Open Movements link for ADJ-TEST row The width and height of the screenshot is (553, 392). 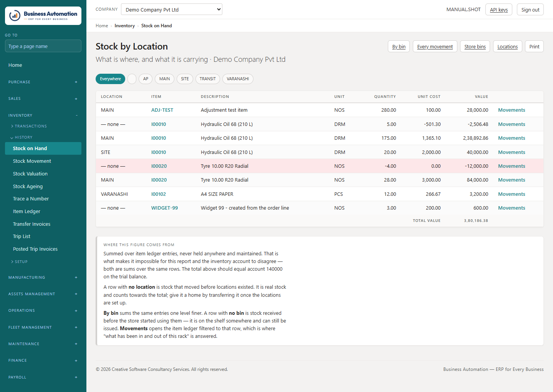click(x=512, y=110)
